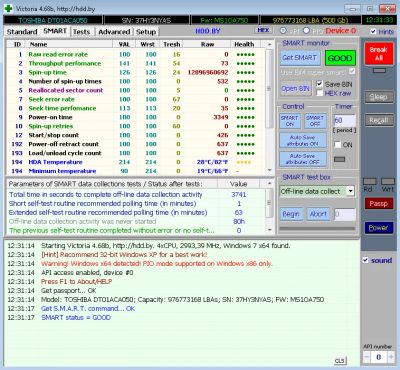Click the SMART test box number field
Image resolution: width=400 pixels, height=370 pixels.
(345, 214)
